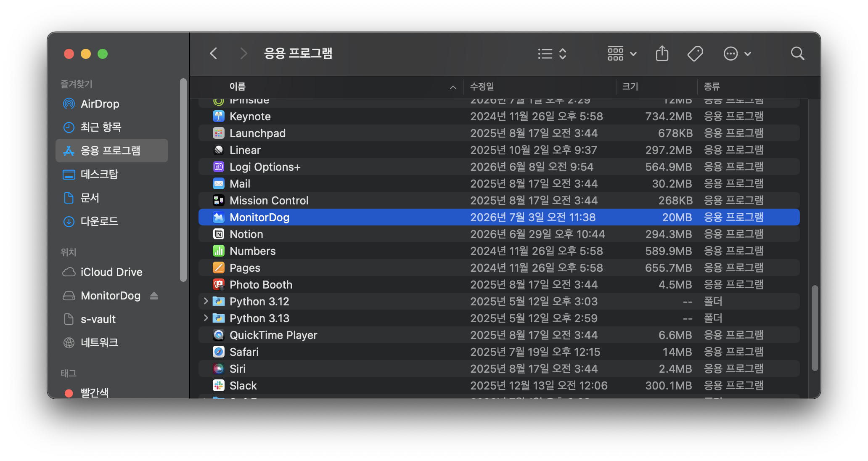Go back with the left chevron

(214, 53)
